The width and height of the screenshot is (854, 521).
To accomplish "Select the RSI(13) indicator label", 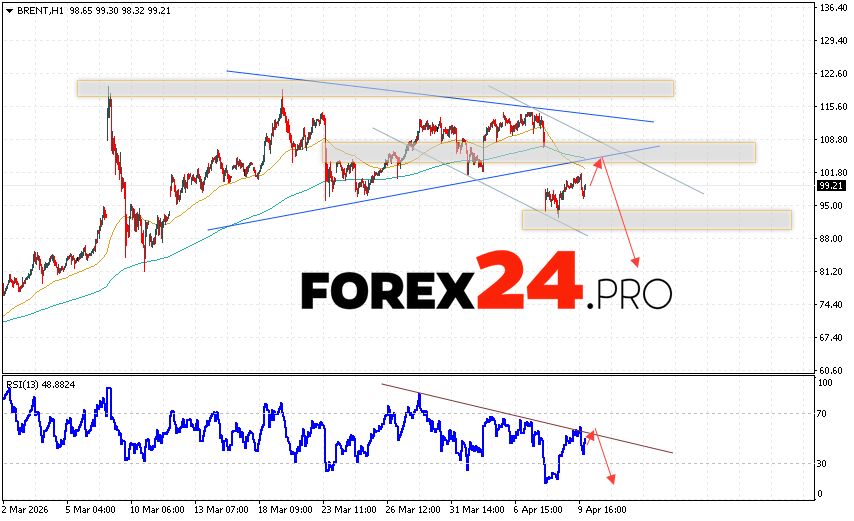I will click(x=26, y=384).
